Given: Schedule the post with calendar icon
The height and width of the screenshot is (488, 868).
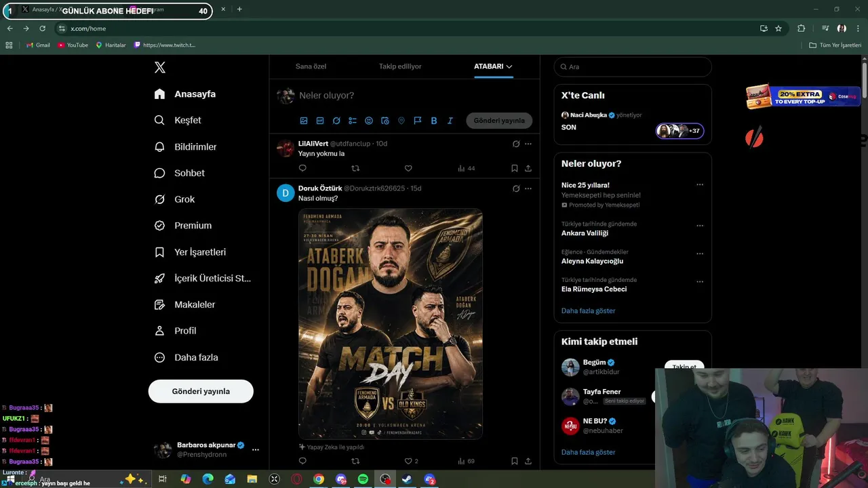Looking at the screenshot, I should click(x=385, y=121).
